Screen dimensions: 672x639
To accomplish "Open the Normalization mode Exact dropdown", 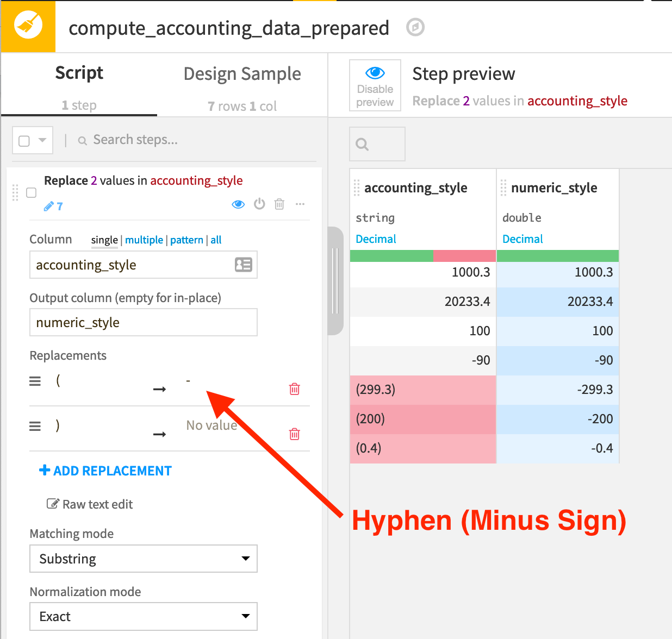I will point(143,616).
